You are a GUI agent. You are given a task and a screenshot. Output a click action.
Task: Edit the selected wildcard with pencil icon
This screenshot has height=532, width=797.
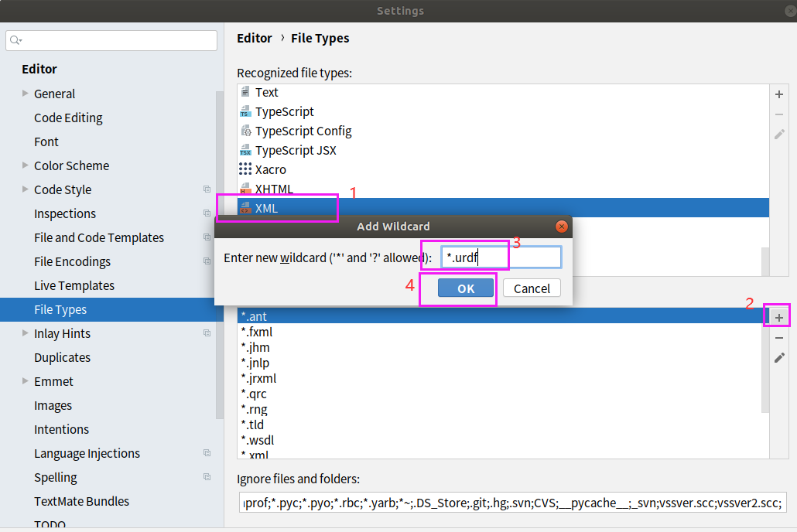(778, 356)
